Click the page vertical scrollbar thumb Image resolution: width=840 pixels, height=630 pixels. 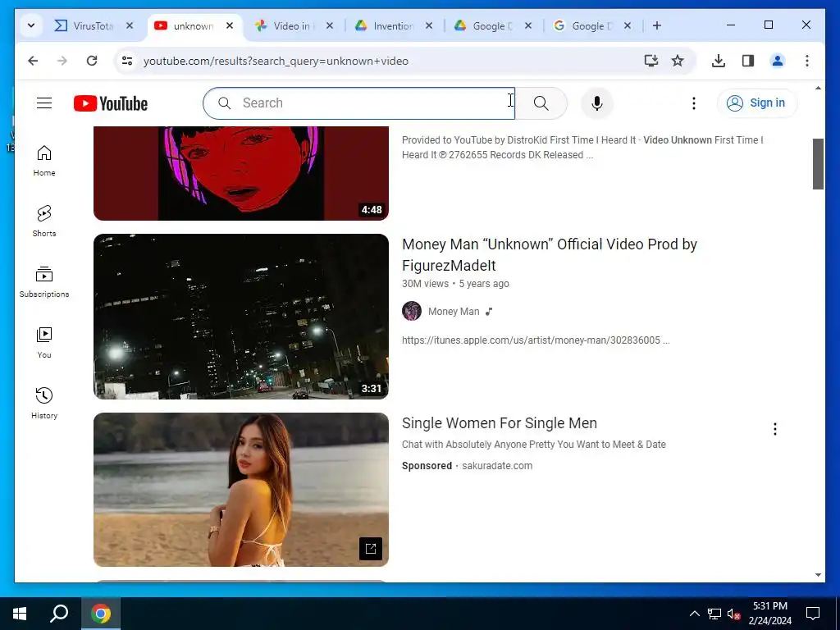pyautogui.click(x=818, y=164)
